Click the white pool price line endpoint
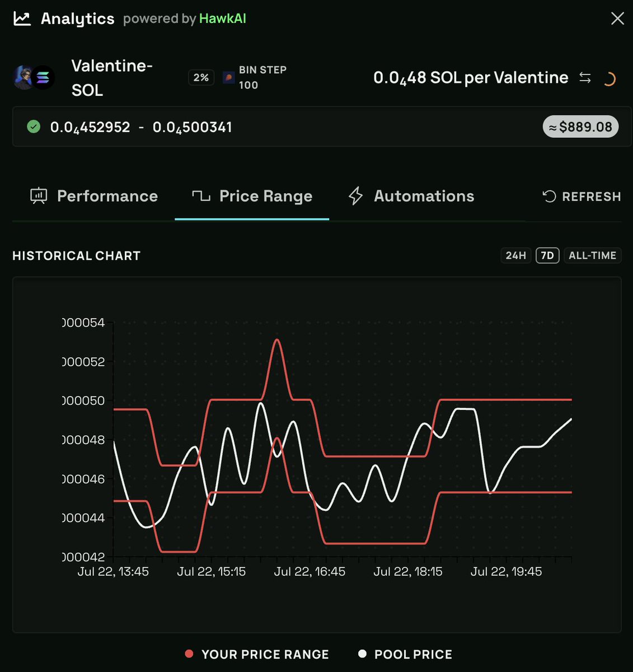The height and width of the screenshot is (672, 633). (571, 419)
